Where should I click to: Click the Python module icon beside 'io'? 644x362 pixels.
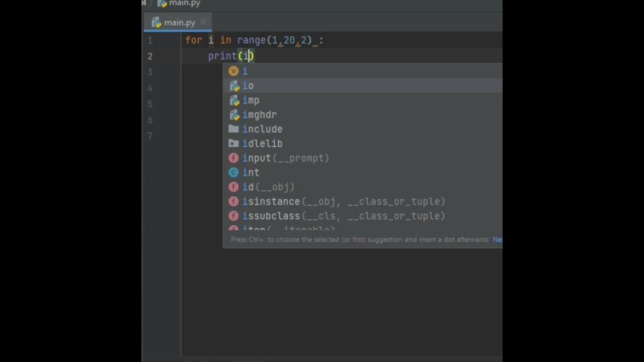tap(233, 86)
